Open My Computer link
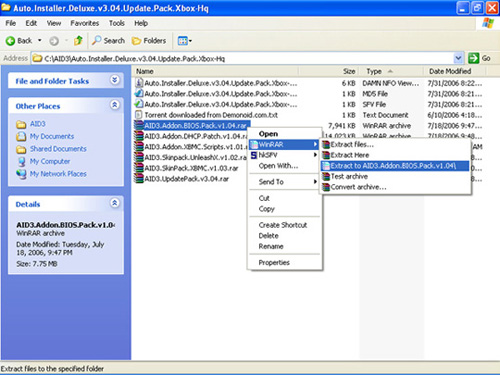Image resolution: width=500 pixels, height=375 pixels. click(x=50, y=161)
